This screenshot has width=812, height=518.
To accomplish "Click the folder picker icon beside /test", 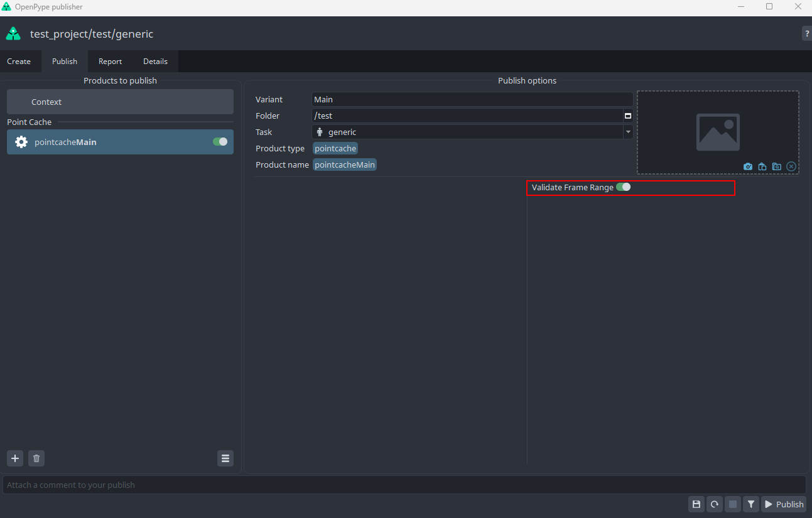I will click(627, 116).
